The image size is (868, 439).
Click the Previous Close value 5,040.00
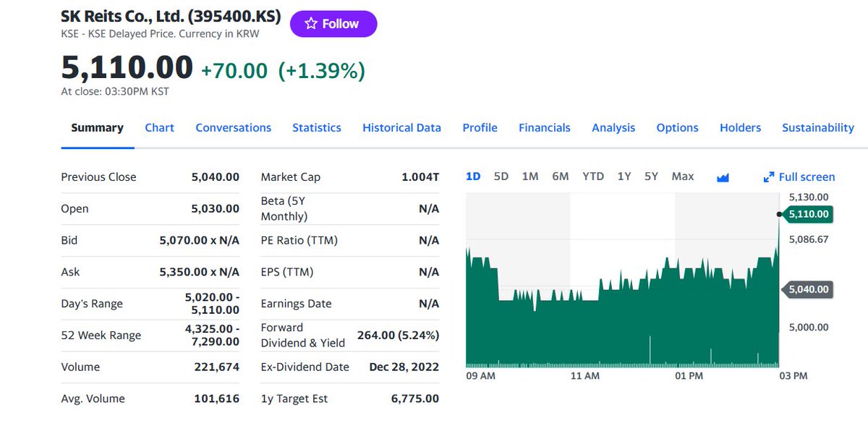coord(215,177)
